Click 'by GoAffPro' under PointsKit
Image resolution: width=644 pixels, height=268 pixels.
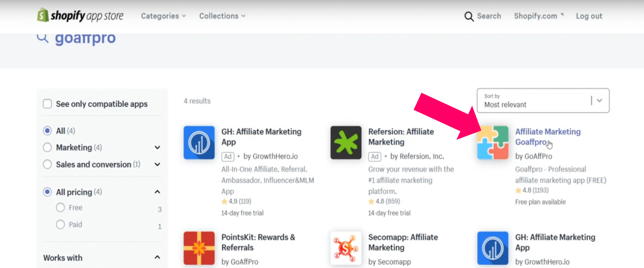240,262
